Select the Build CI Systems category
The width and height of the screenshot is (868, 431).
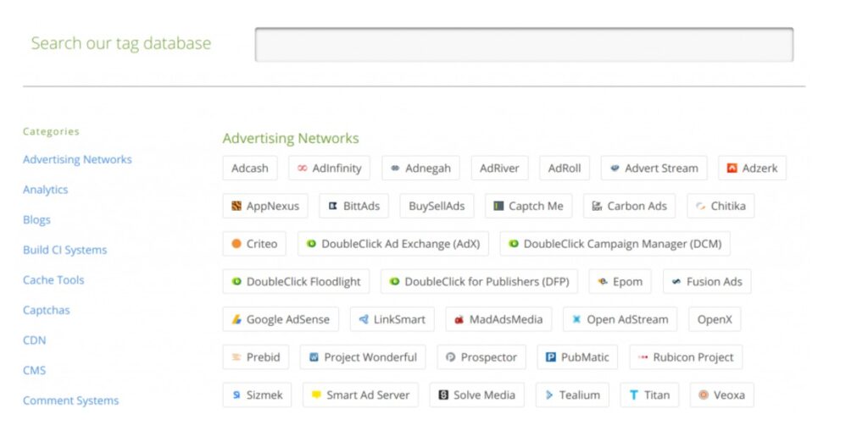point(65,250)
